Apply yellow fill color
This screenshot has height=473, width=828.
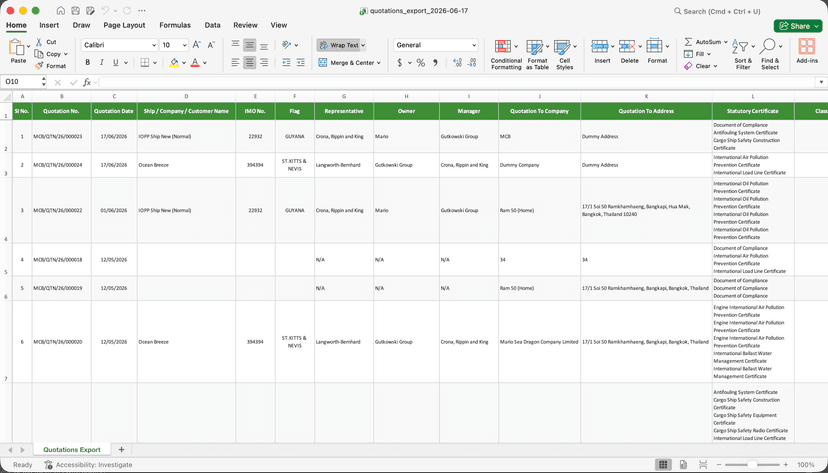click(174, 63)
